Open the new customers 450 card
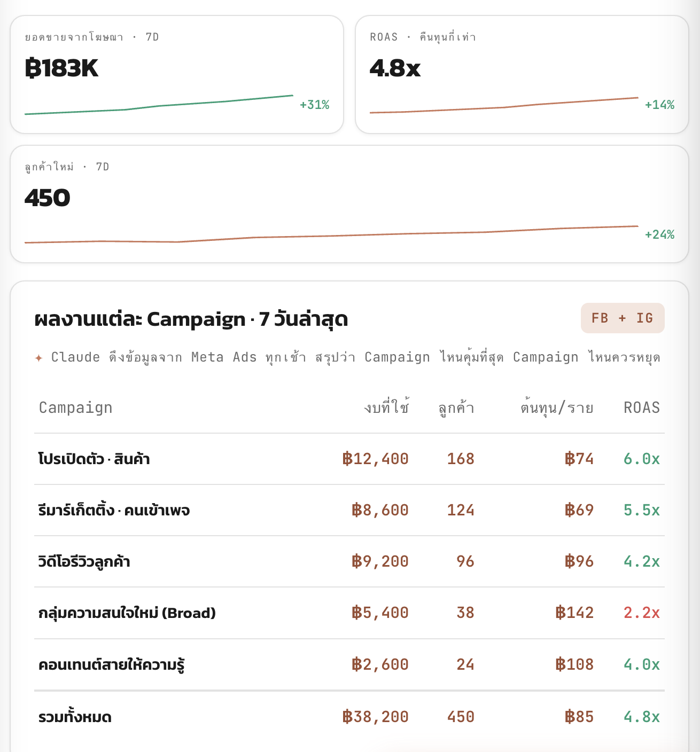 tap(349, 204)
